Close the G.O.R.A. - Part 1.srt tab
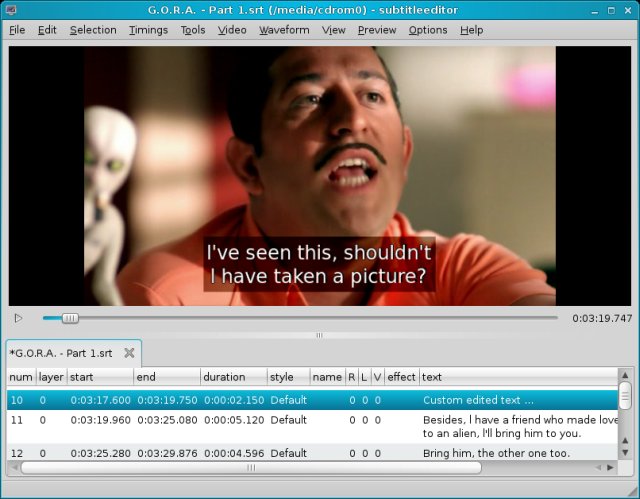Viewport: 640px width, 499px height. (129, 353)
